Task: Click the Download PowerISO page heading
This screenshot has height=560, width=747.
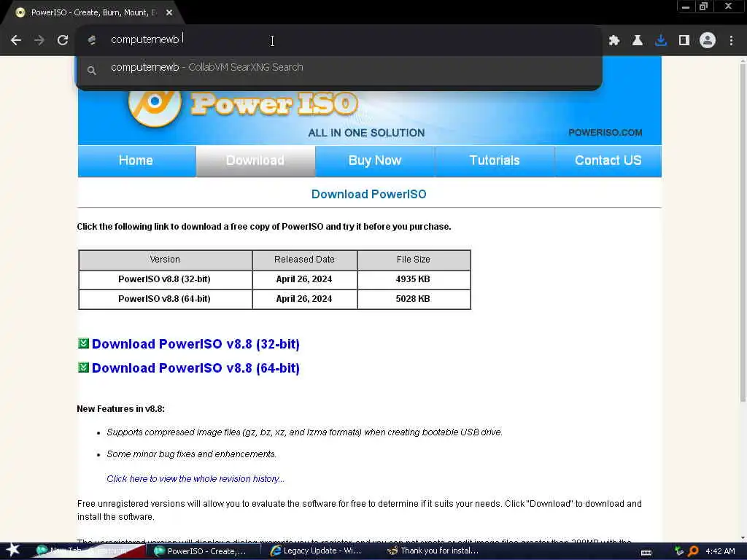Action: (368, 194)
